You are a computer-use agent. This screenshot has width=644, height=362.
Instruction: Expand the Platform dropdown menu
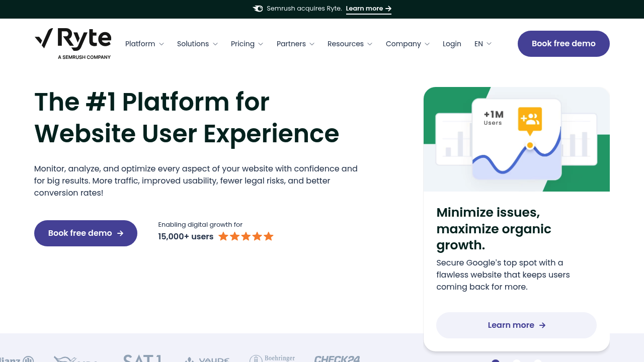click(144, 44)
